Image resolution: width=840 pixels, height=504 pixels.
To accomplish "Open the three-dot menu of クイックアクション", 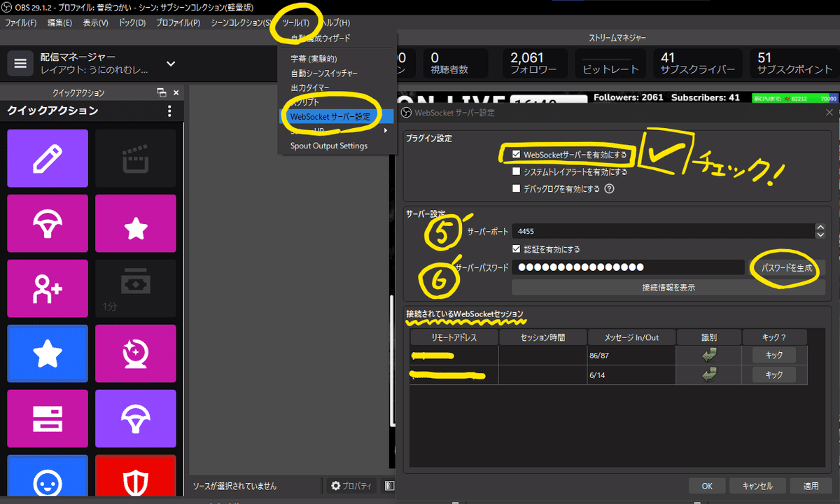I will [169, 111].
